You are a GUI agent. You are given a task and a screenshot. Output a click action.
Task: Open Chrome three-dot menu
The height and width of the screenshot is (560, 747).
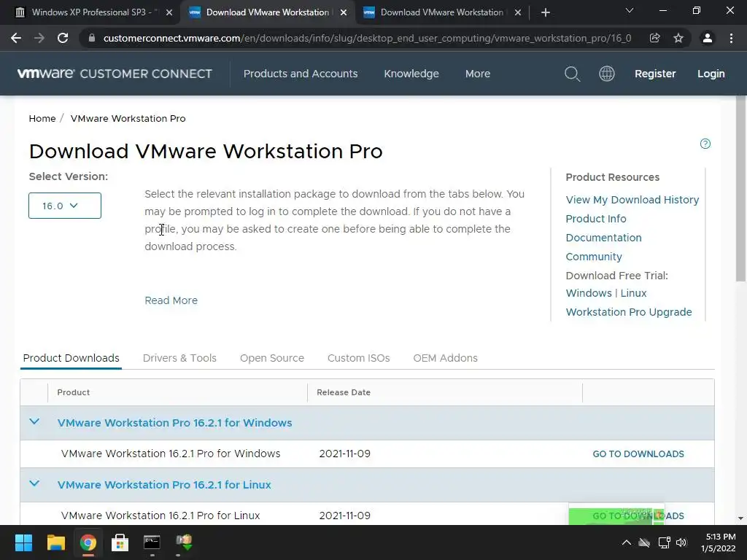pos(731,38)
